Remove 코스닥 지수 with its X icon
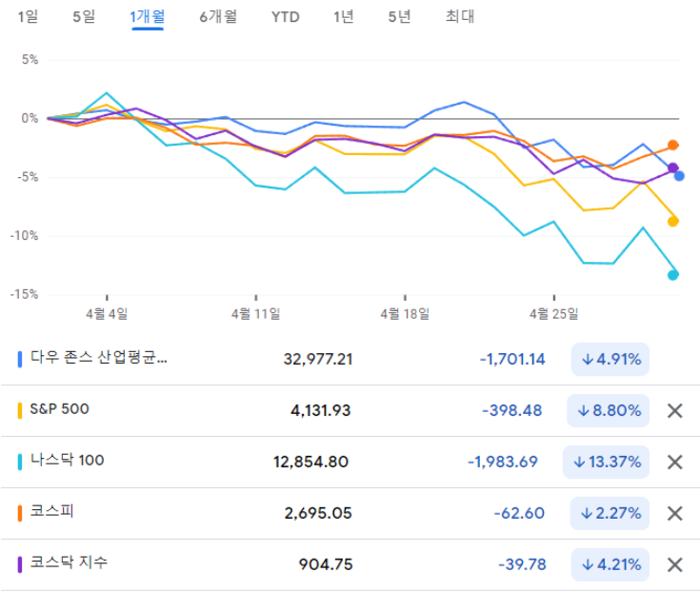This screenshot has height=592, width=700. point(674,564)
